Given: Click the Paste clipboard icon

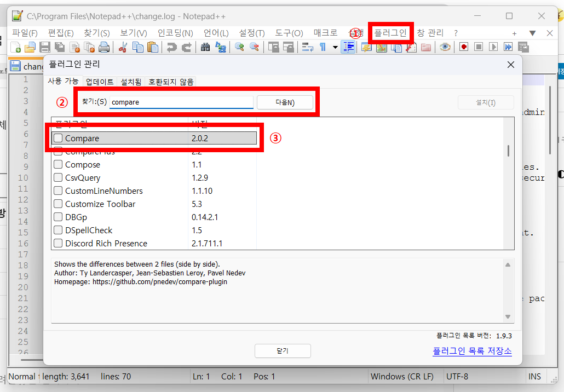Looking at the screenshot, I should (153, 47).
